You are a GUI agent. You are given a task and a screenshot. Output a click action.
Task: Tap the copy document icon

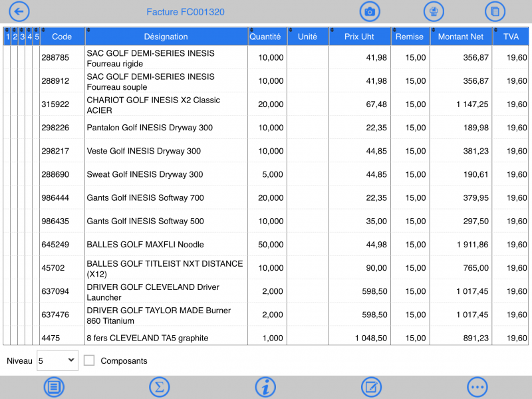pos(495,11)
